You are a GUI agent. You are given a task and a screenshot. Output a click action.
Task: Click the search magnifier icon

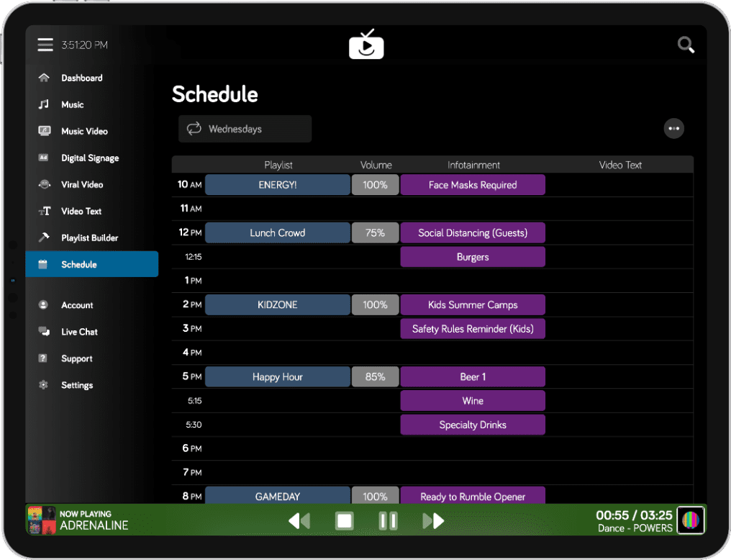[x=686, y=45]
